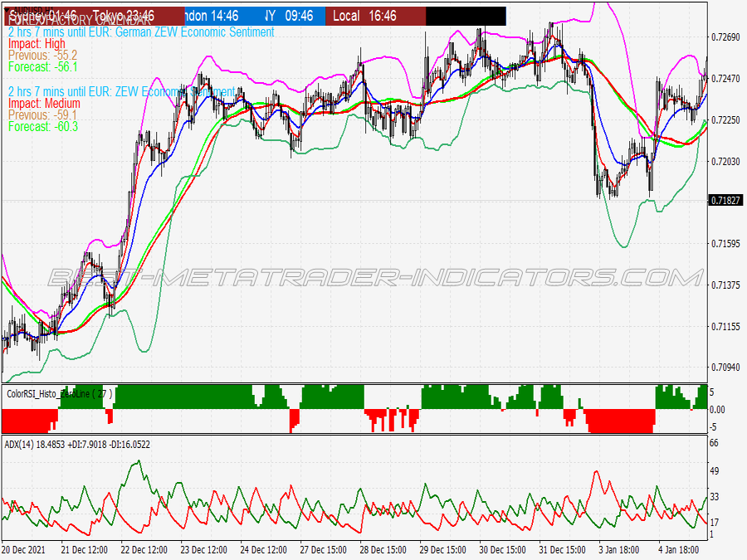Click the '4 Jan 18:00' time label
This screenshot has width=747, height=560.
tap(679, 550)
